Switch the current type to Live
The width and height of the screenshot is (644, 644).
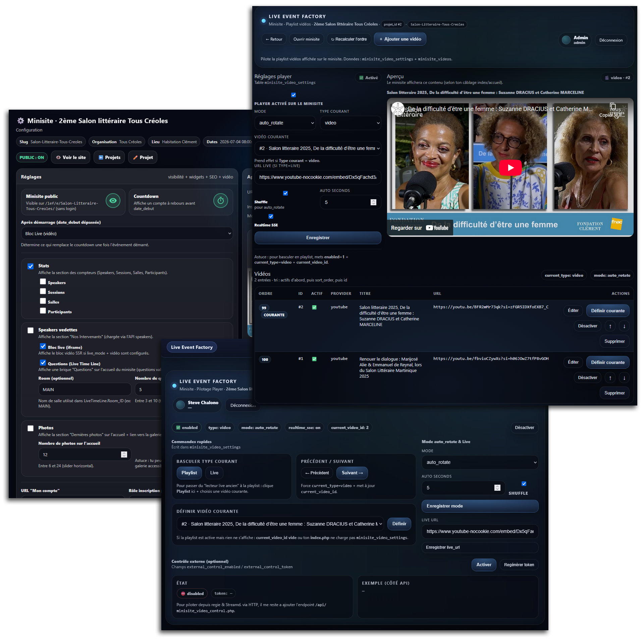point(214,473)
